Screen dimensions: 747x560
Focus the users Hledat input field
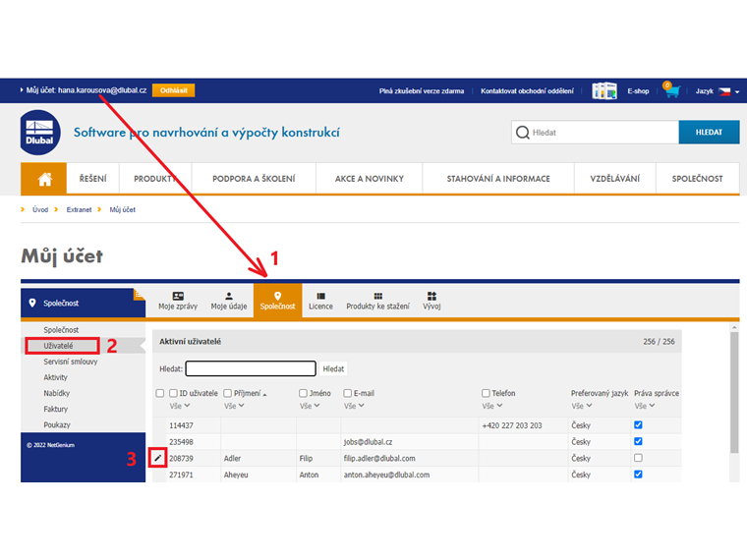[x=251, y=368]
